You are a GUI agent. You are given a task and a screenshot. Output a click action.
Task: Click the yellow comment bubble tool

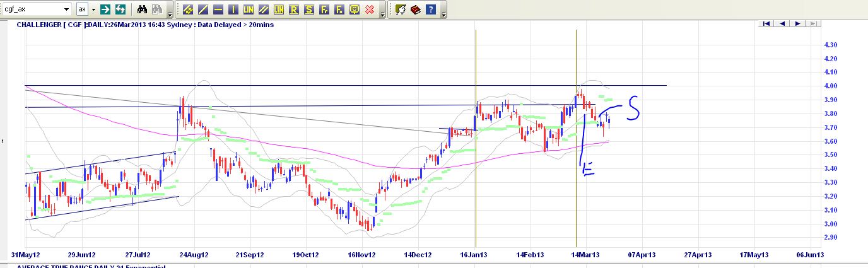(x=355, y=9)
